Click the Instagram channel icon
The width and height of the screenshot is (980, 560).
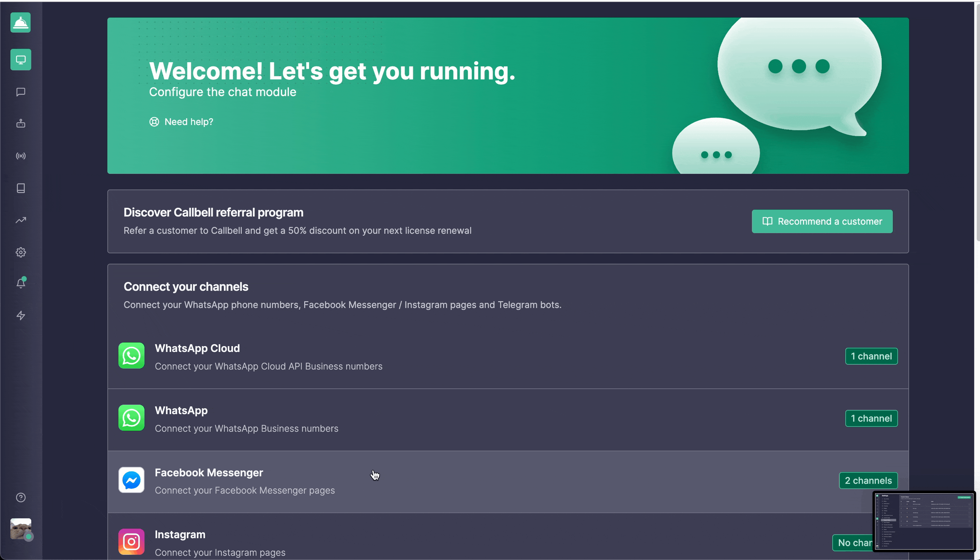click(131, 542)
